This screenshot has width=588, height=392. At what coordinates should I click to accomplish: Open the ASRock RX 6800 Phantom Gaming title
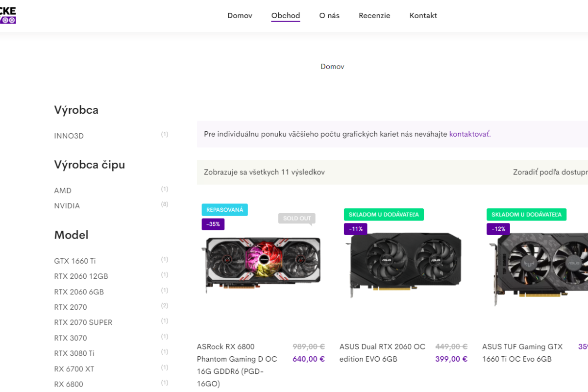(237, 365)
